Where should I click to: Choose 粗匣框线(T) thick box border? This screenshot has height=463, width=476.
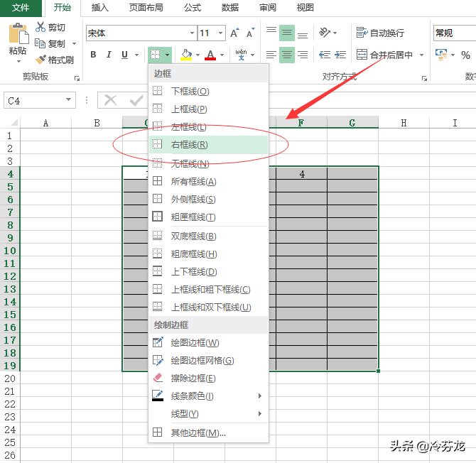coord(209,217)
